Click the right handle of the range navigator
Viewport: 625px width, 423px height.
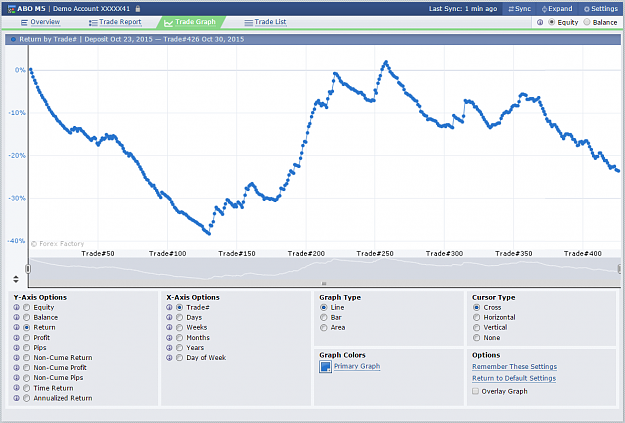619,269
